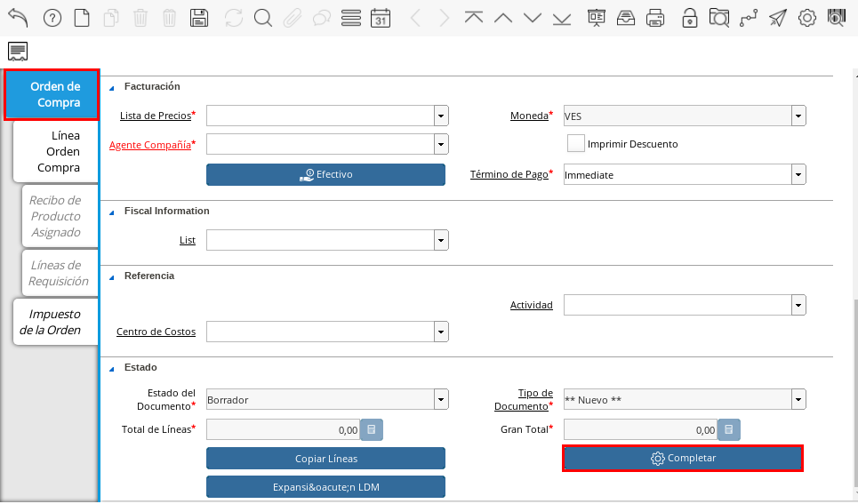Click the barcode scan icon
858x504 pixels.
click(x=837, y=18)
